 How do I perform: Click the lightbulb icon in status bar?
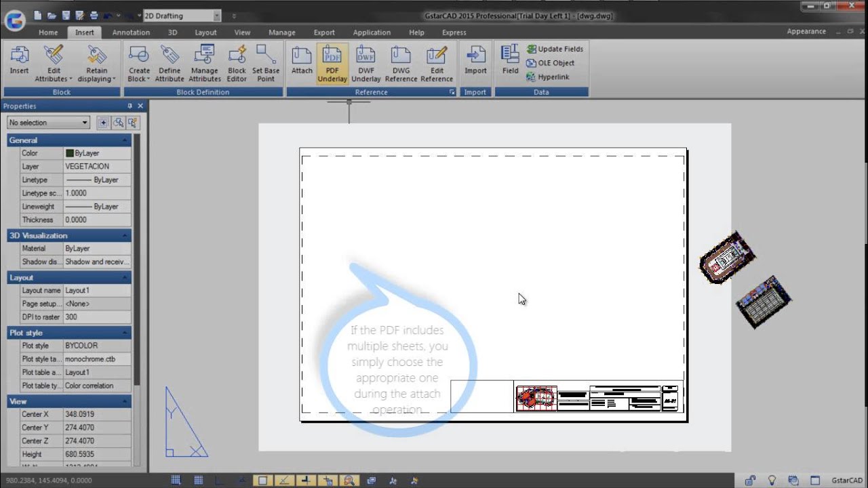[x=772, y=481]
